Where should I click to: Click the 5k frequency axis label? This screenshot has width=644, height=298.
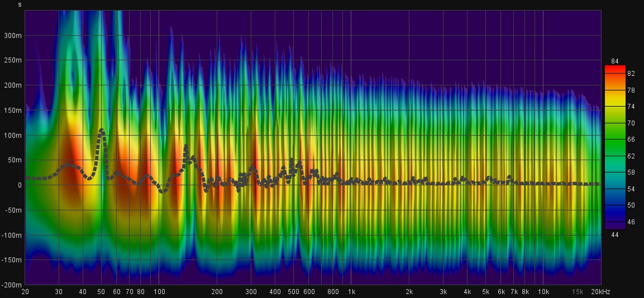486,292
